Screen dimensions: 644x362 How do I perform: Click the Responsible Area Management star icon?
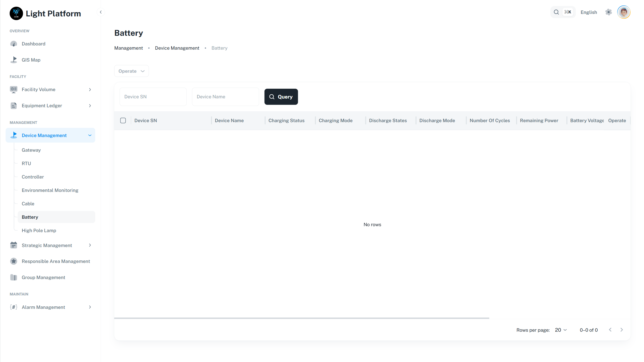14,261
